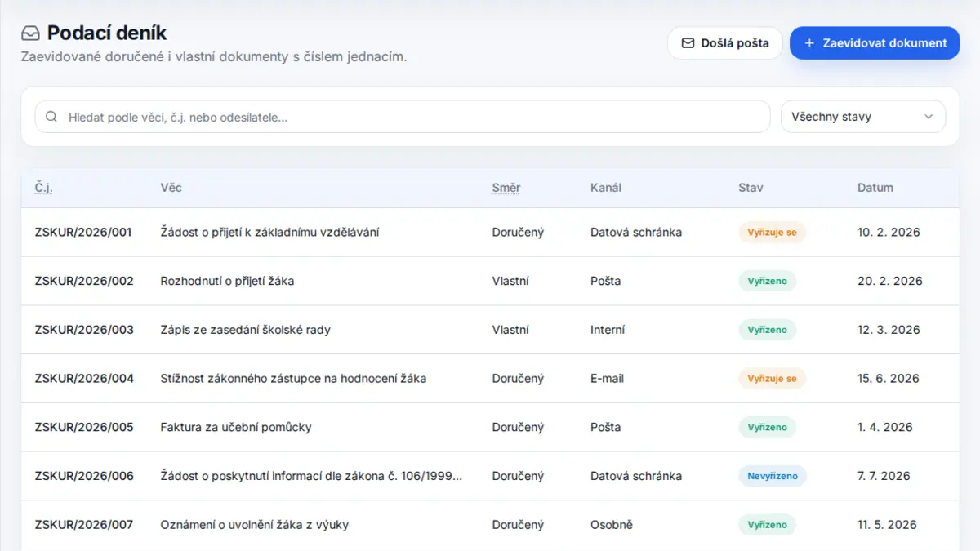Click Vyřízeno badge for ZSKUR/2026/005
The image size is (980, 551).
point(767,427)
